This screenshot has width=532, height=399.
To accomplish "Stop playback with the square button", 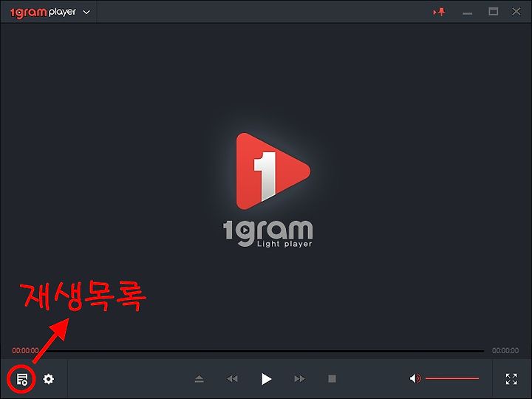I will [332, 378].
